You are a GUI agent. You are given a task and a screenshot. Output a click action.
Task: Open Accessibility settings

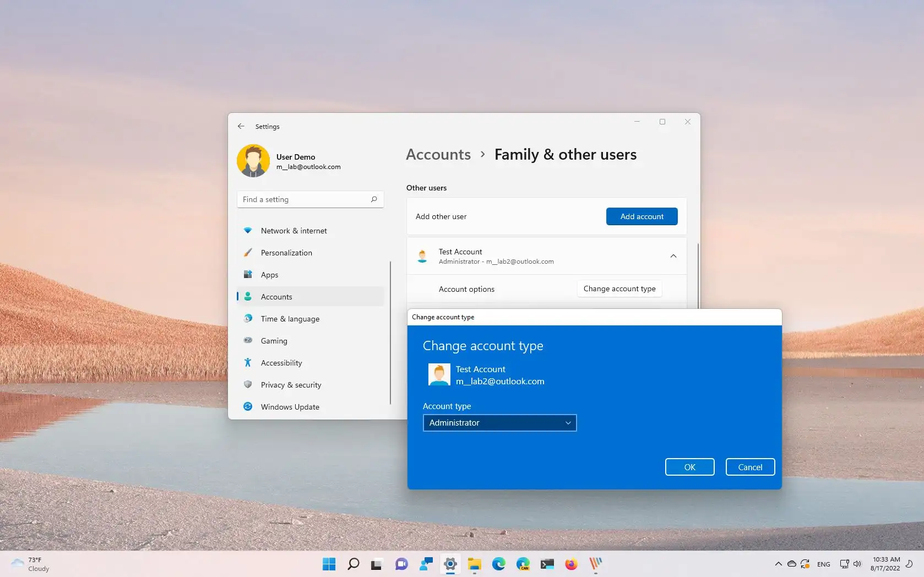tap(311, 363)
